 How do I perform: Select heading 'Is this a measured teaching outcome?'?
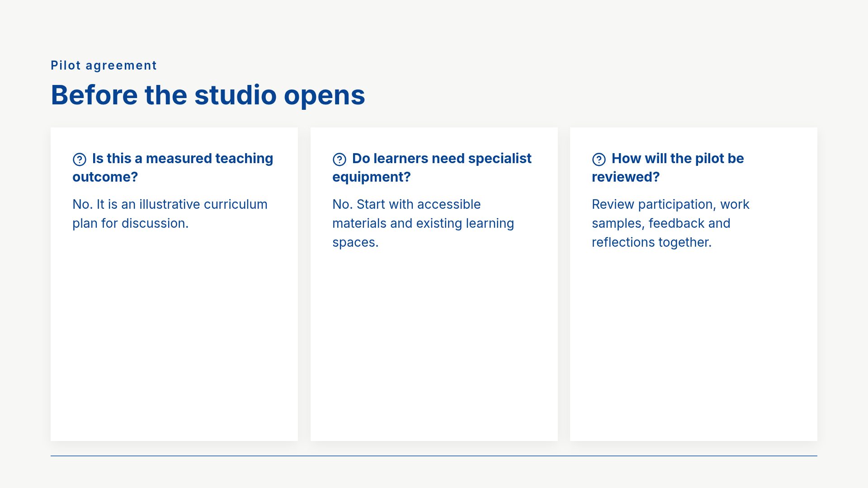(173, 168)
